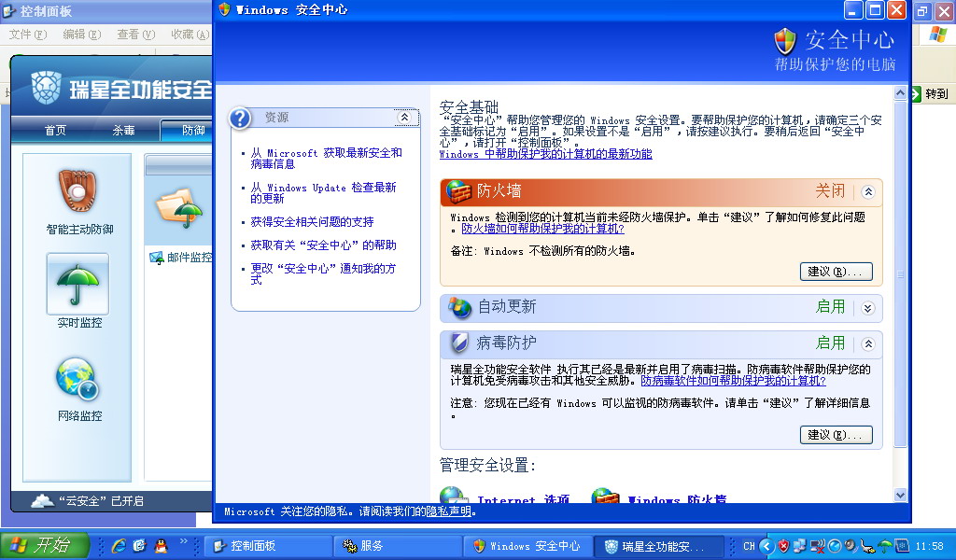Click CH language indicator in taskbar

[749, 546]
